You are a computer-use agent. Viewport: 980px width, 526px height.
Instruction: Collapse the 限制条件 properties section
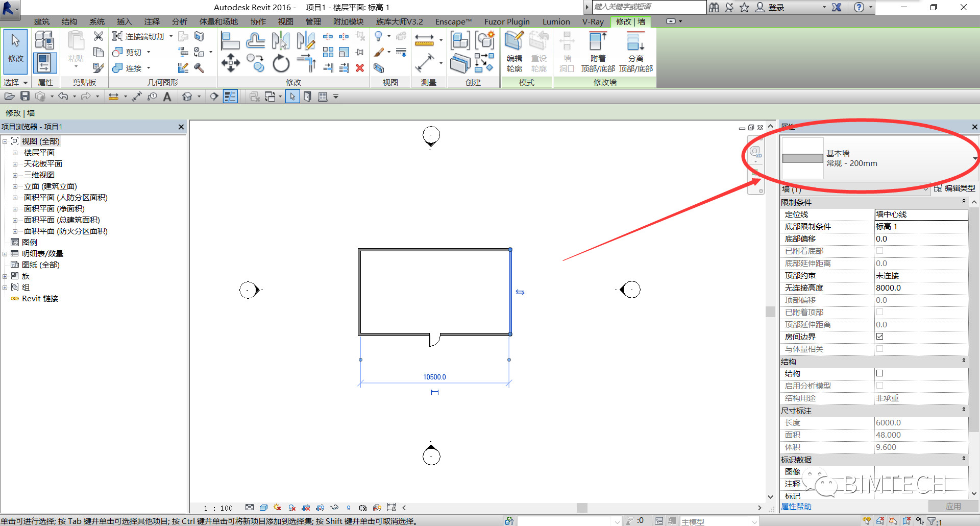coord(964,201)
